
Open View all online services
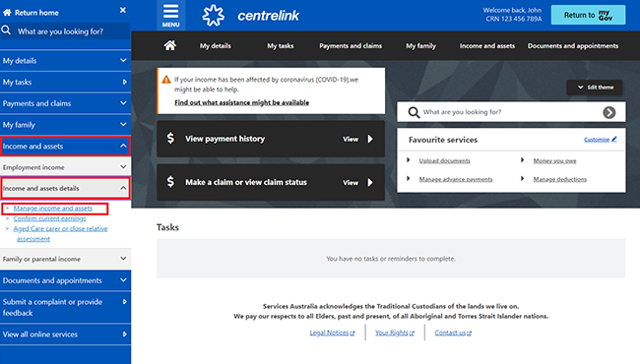[65, 334]
